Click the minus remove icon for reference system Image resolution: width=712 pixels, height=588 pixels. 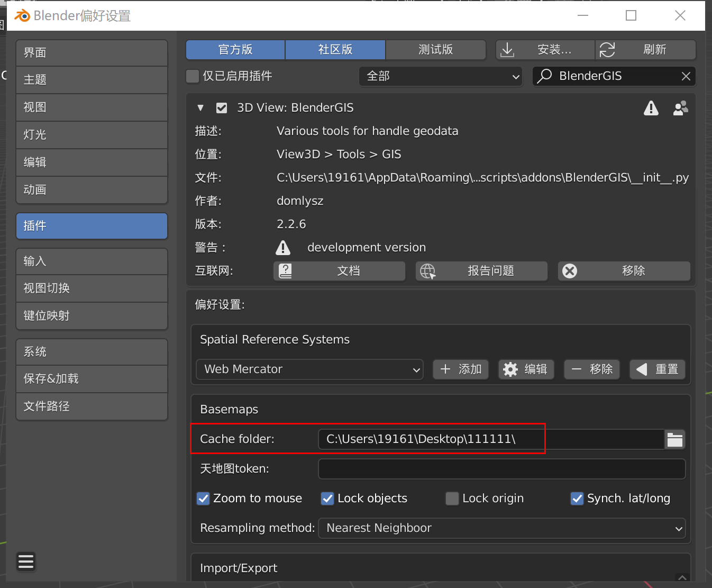click(x=577, y=369)
